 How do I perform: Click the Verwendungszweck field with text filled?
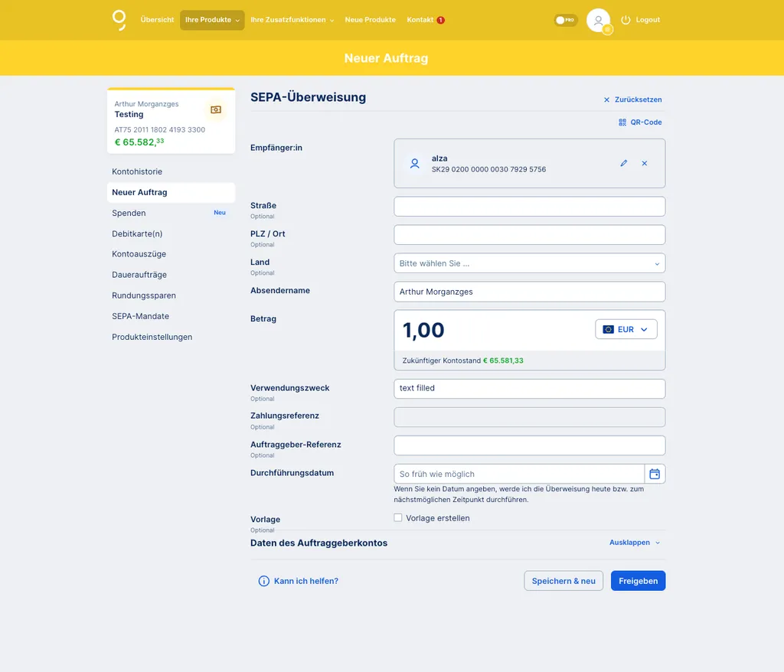click(530, 389)
